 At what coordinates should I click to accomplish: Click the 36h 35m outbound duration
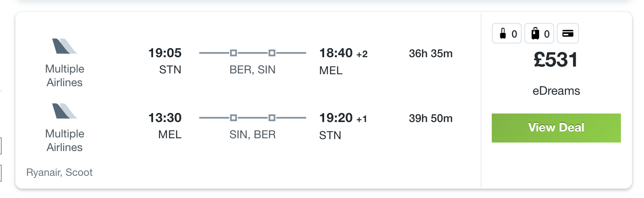(x=431, y=54)
